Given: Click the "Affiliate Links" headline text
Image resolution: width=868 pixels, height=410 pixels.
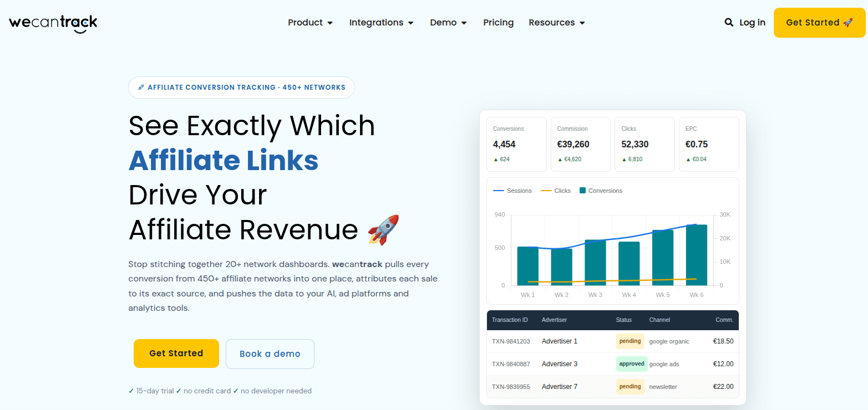Looking at the screenshot, I should (224, 160).
